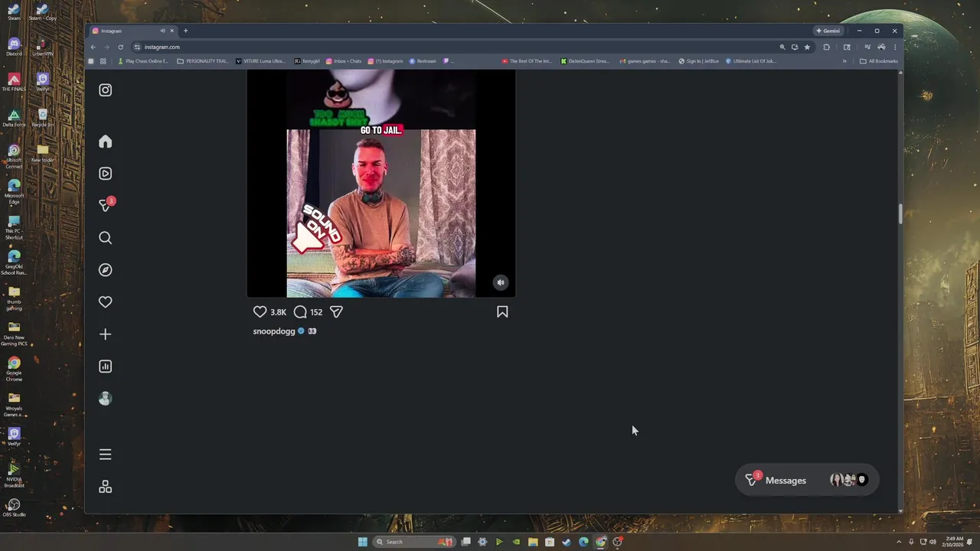Image resolution: width=980 pixels, height=551 pixels.
Task: Open the Explore compass icon
Action: coord(106,270)
